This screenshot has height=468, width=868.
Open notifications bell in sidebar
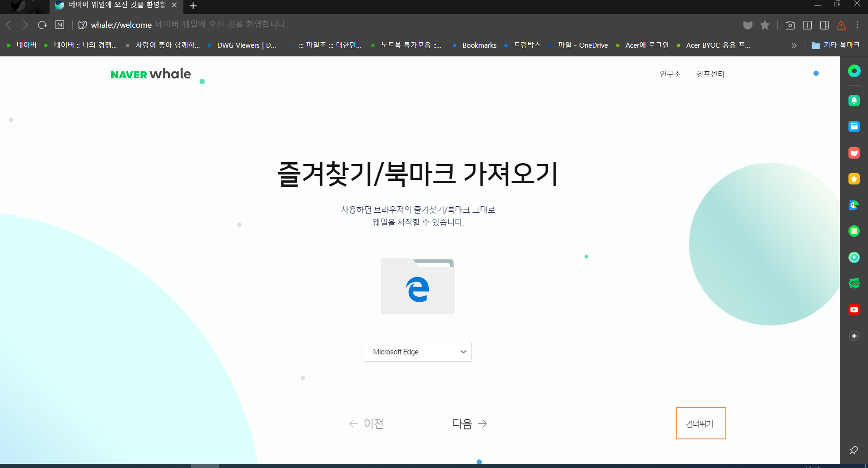pyautogui.click(x=854, y=100)
